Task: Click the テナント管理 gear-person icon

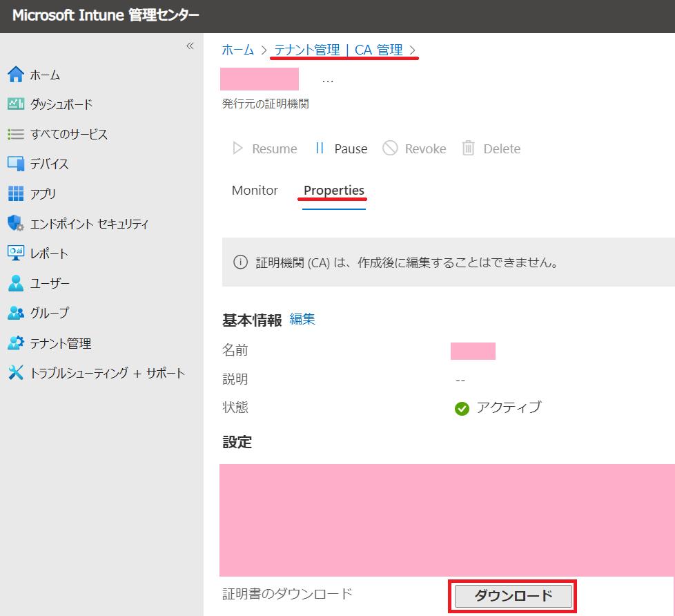Action: click(x=16, y=343)
